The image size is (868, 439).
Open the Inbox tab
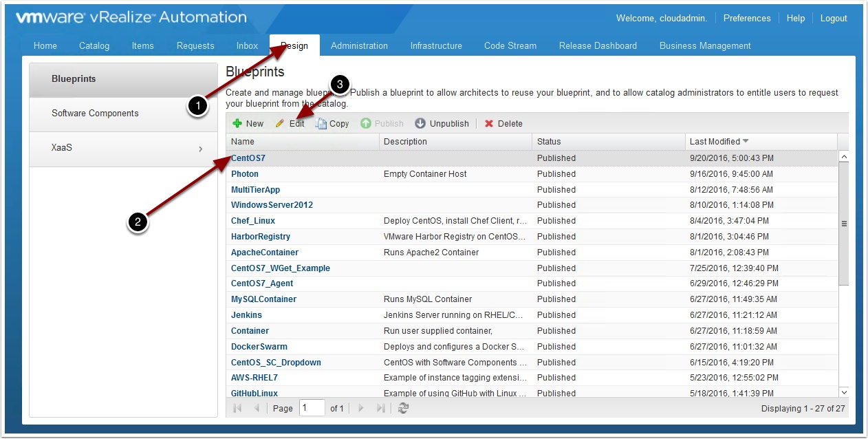point(247,45)
